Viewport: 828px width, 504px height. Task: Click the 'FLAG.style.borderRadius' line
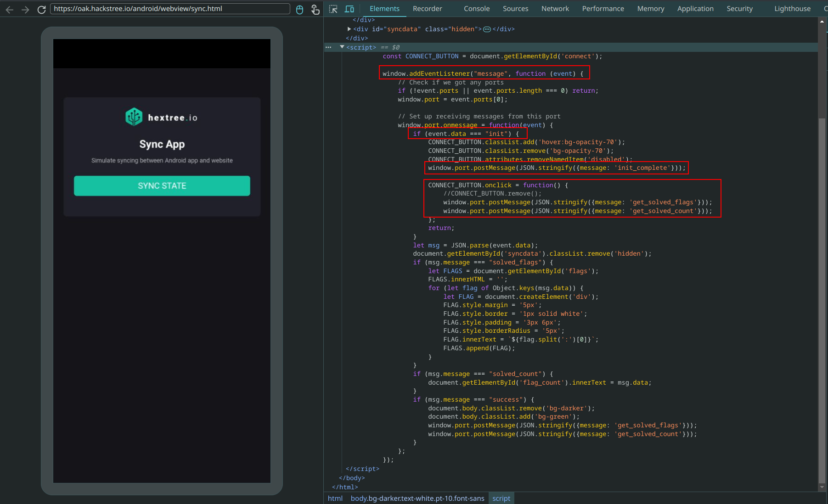[504, 330]
